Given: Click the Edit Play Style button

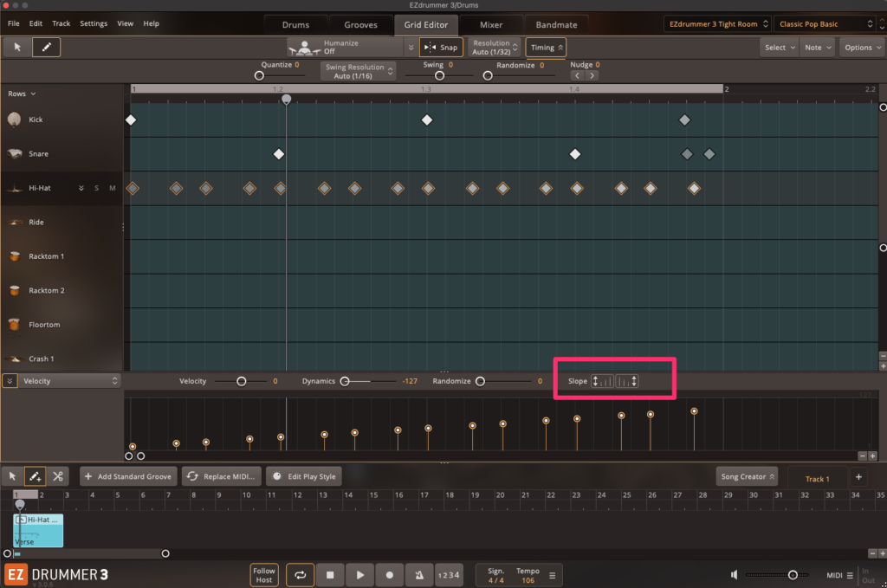Looking at the screenshot, I should (x=303, y=476).
